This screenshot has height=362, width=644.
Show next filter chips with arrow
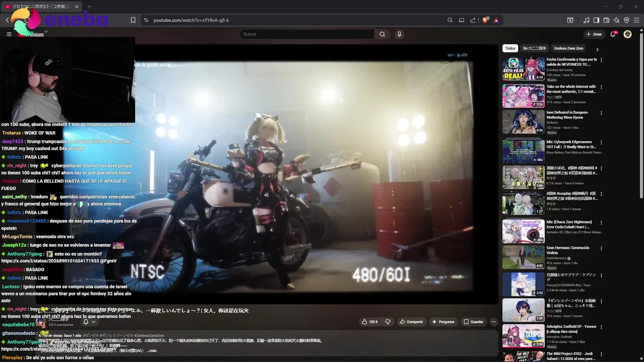click(x=597, y=49)
